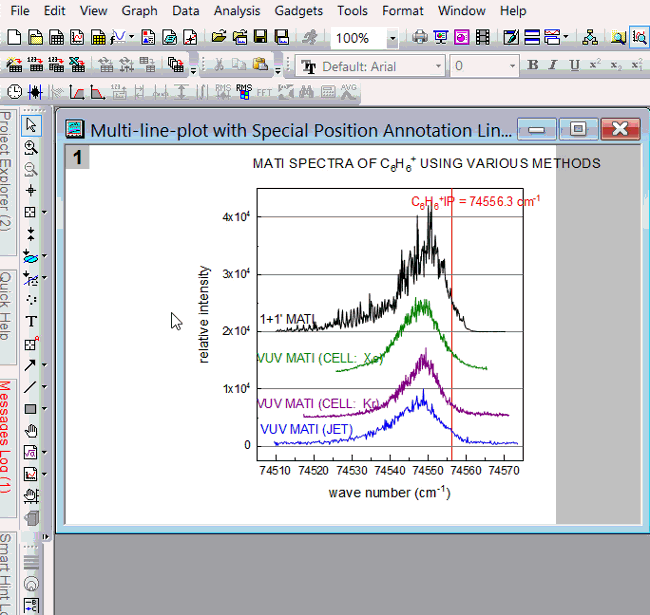Toggle Bold text formatting

533,66
